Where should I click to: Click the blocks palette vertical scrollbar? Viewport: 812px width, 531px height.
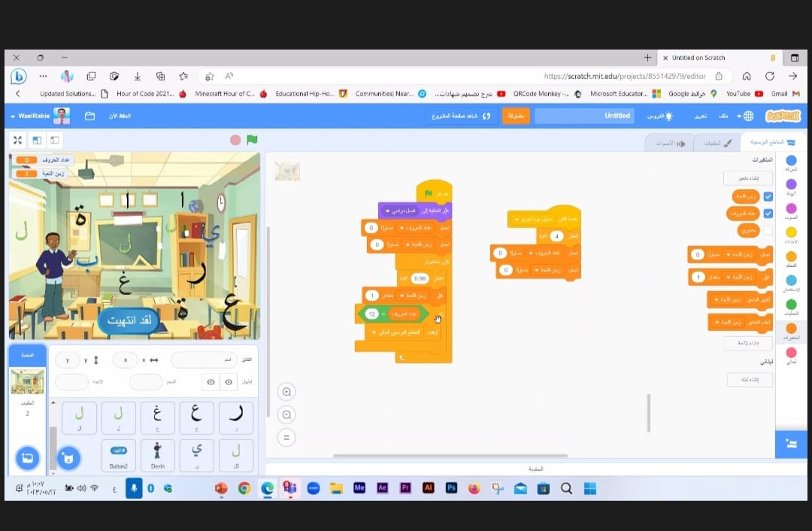coord(648,412)
